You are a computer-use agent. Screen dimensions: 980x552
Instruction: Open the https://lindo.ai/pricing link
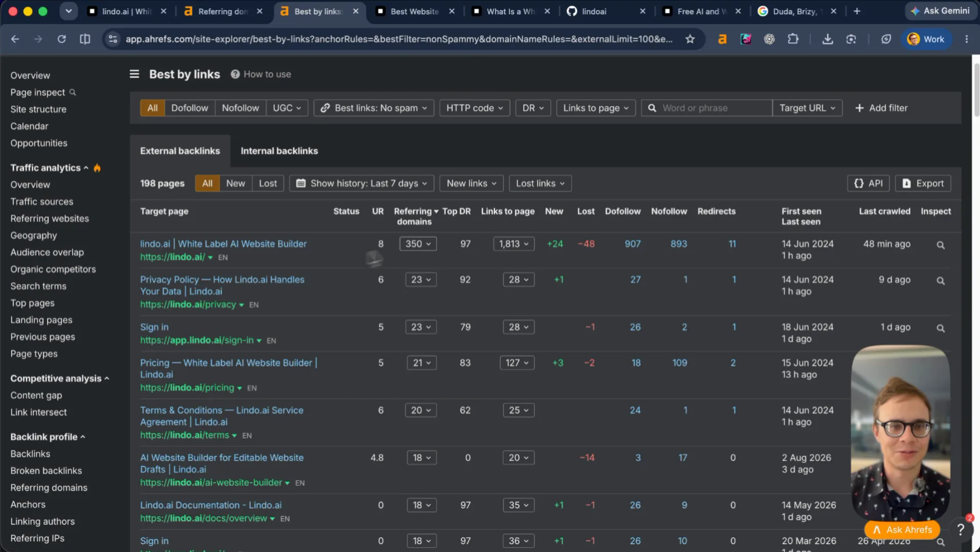(x=187, y=387)
